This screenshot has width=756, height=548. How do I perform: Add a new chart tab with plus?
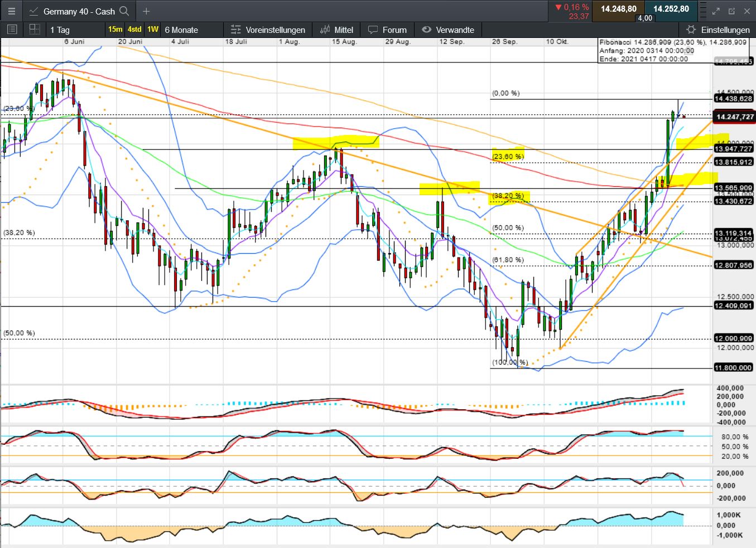coord(146,11)
